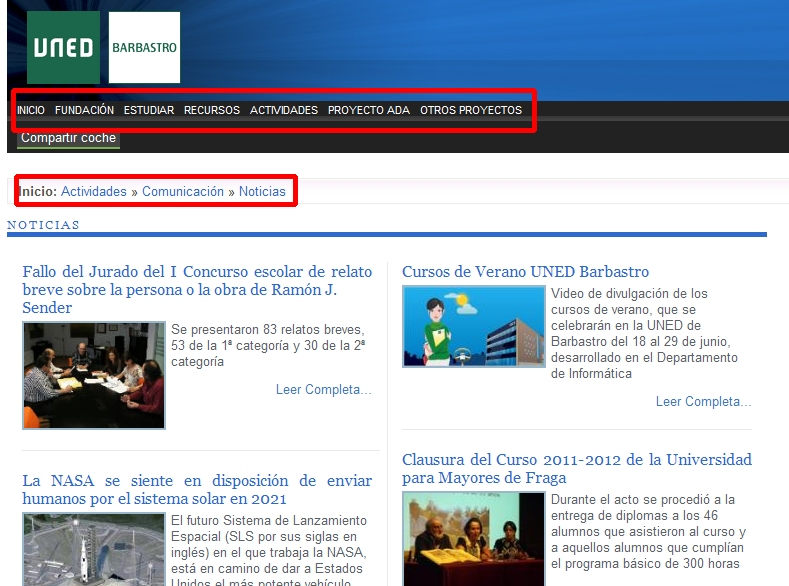Expand the OTROS PROYECTOS menu
This screenshot has height=586, width=789.
pyautogui.click(x=471, y=110)
